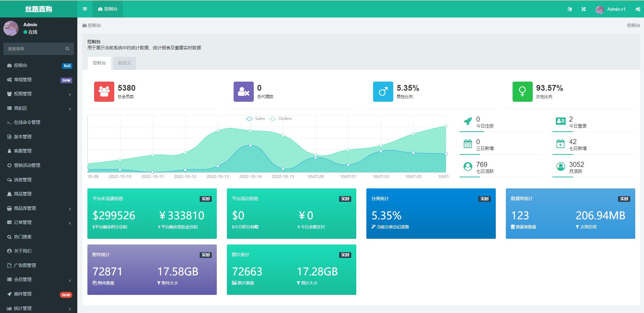Toggle the Orders series in chart legend
644x313 pixels.
coord(281,119)
